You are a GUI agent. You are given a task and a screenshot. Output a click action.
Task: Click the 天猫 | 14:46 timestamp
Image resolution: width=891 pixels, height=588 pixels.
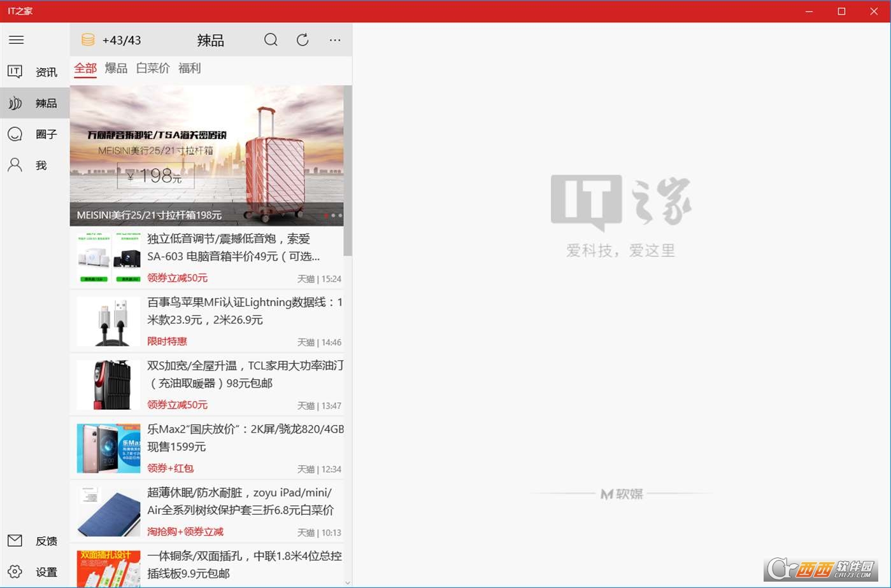pos(319,342)
